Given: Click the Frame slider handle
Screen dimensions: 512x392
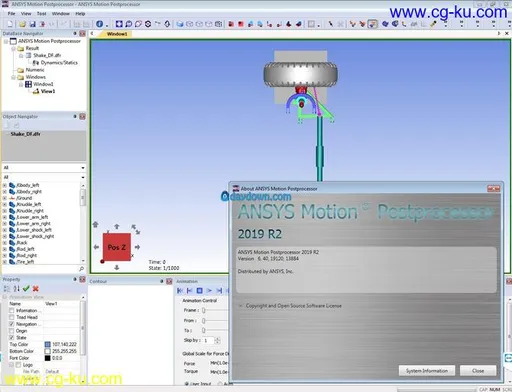Looking at the screenshot, I should (x=203, y=310).
